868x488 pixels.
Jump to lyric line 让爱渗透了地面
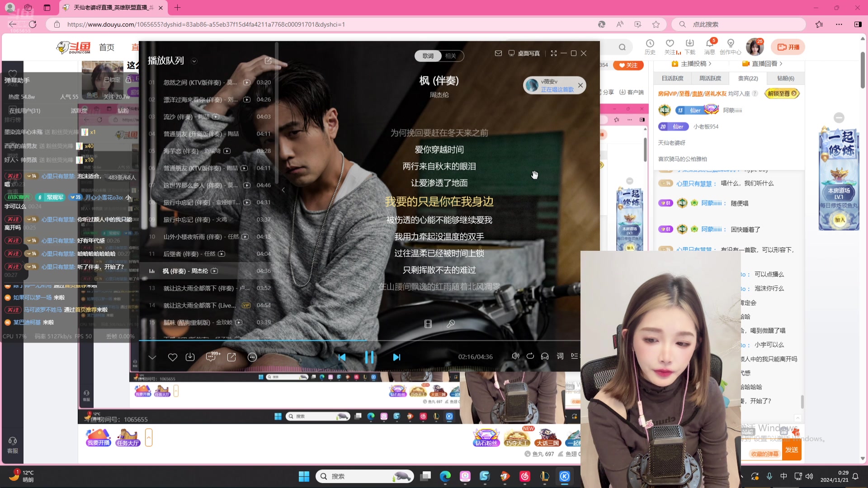tap(439, 183)
